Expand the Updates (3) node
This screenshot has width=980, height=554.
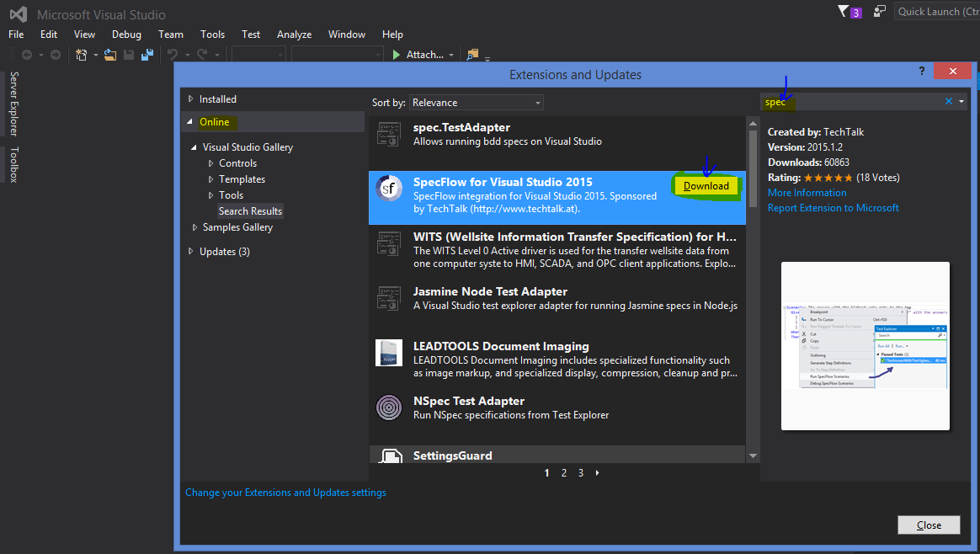190,251
